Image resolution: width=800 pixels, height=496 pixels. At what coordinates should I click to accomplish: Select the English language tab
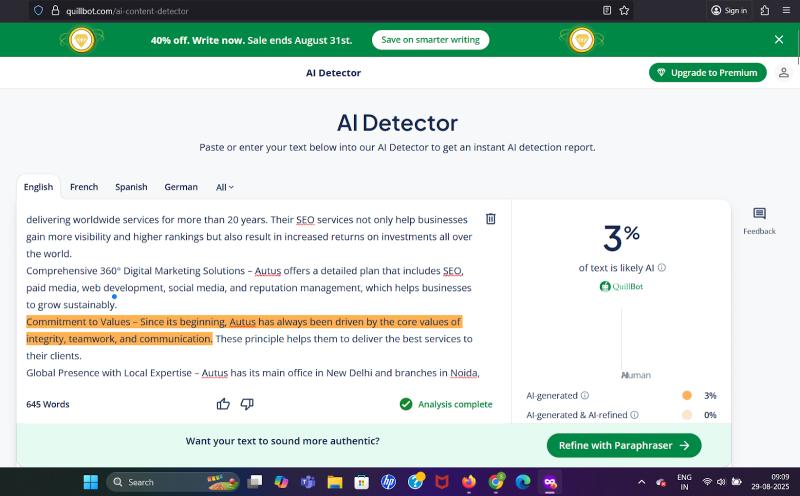click(38, 187)
